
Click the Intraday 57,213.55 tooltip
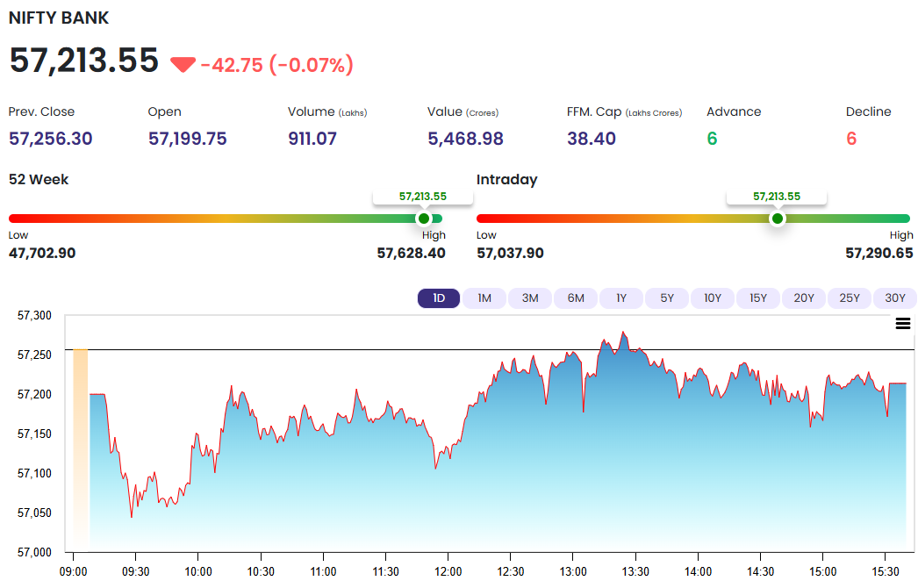click(x=777, y=197)
